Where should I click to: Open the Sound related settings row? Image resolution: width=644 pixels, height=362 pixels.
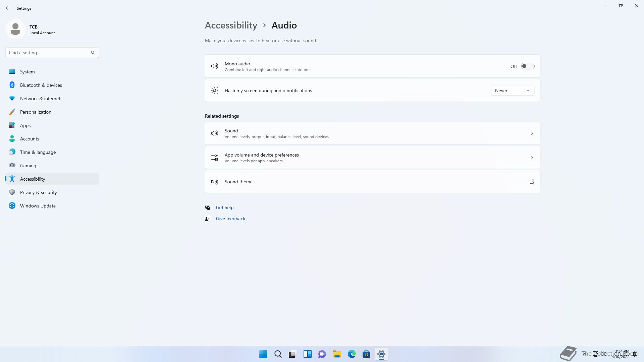click(x=372, y=133)
